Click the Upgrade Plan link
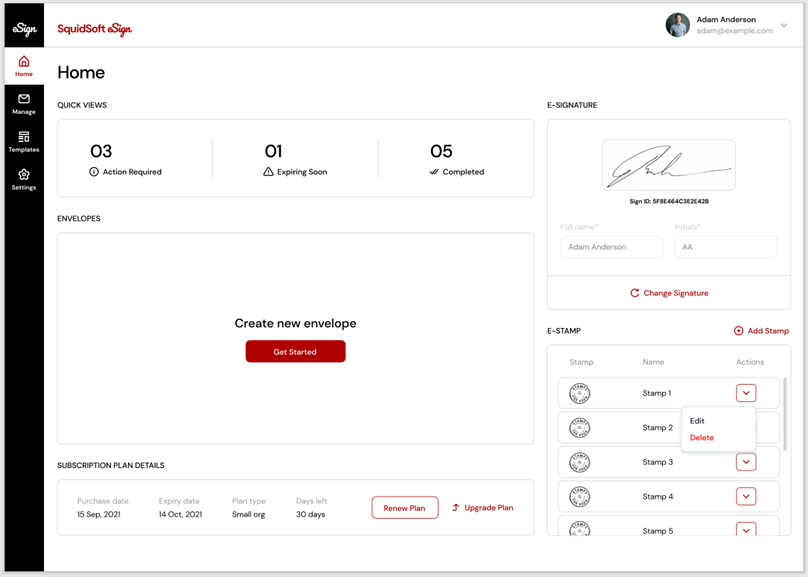 click(x=482, y=508)
